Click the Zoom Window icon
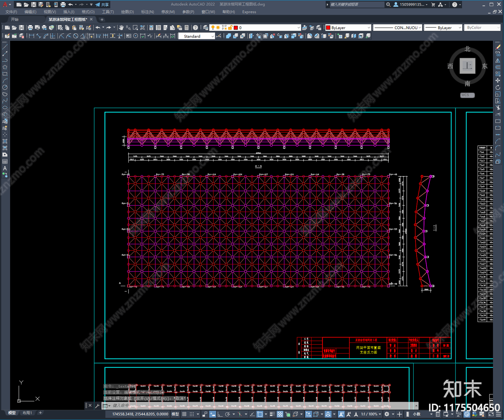This screenshot has width=504, height=420. 135,28
